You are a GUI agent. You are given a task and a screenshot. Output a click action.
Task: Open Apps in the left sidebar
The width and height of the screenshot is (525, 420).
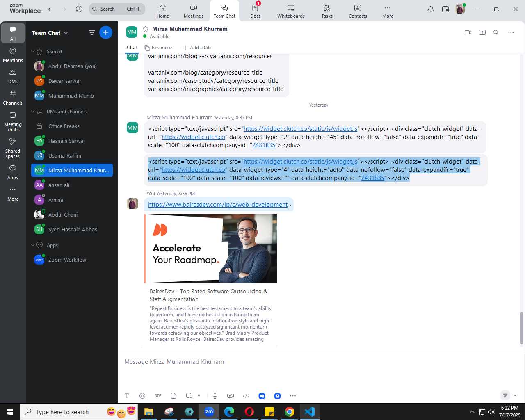(13, 172)
